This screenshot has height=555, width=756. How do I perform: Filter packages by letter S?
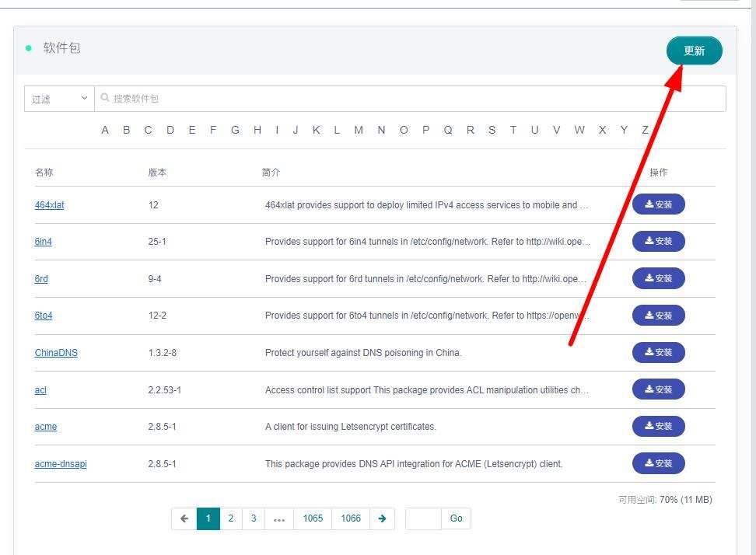coord(492,130)
